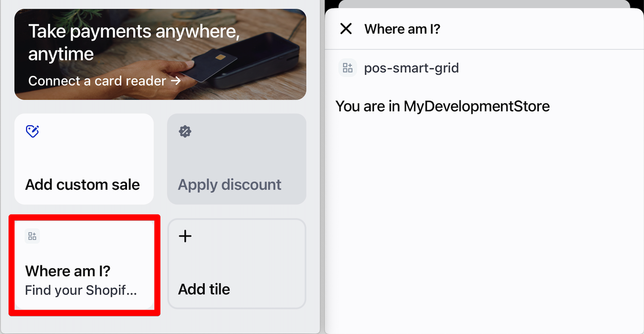The width and height of the screenshot is (644, 334).
Task: Click the smart grid icon on Where am I tile
Action: 32,236
